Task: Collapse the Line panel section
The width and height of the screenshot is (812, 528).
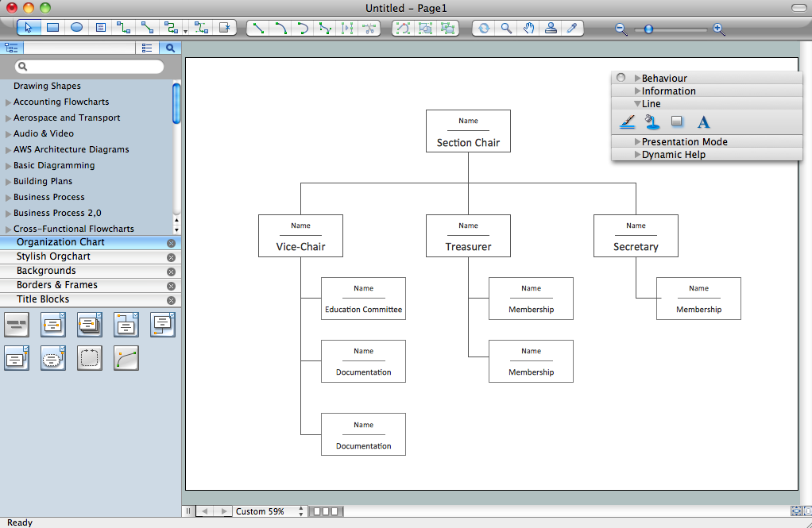Action: tap(637, 104)
